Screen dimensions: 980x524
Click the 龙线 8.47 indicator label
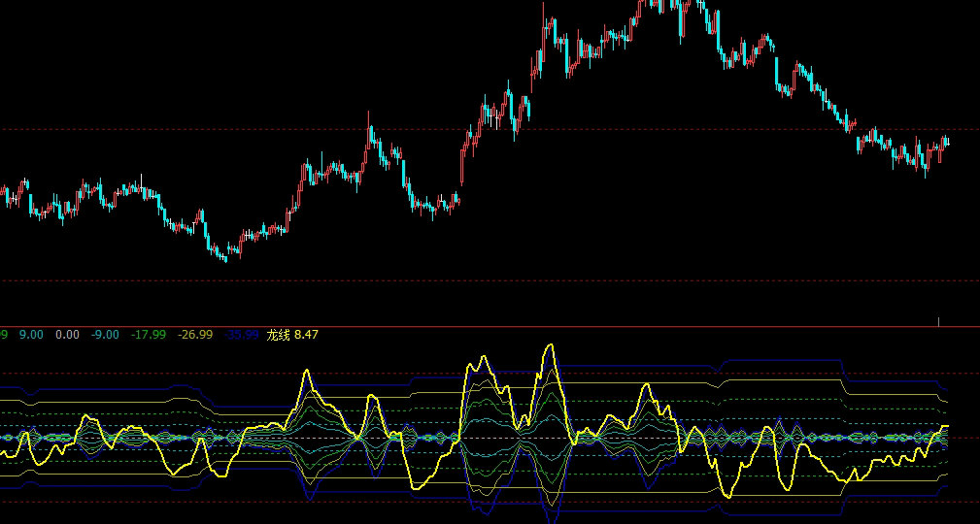pyautogui.click(x=292, y=335)
